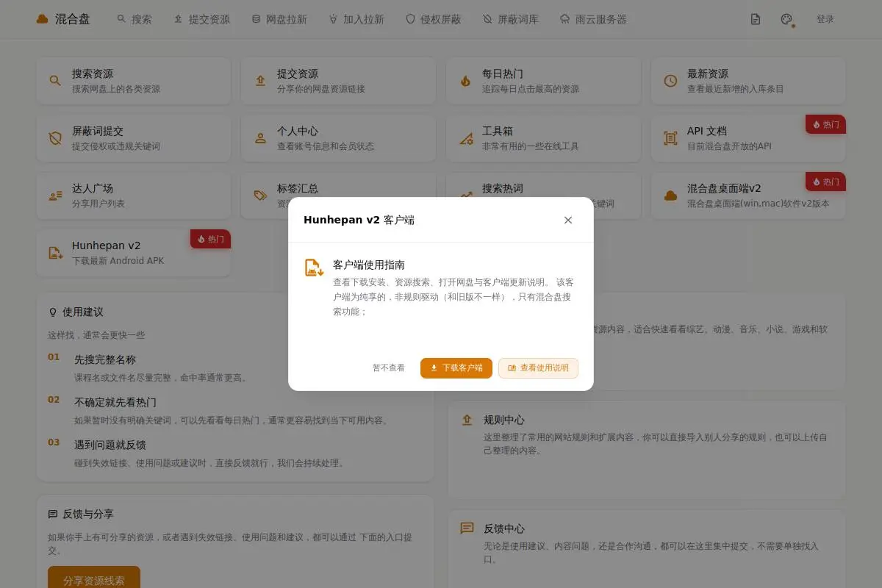
Task: Click the clock icon on 最新资源 card
Action: [x=670, y=81]
